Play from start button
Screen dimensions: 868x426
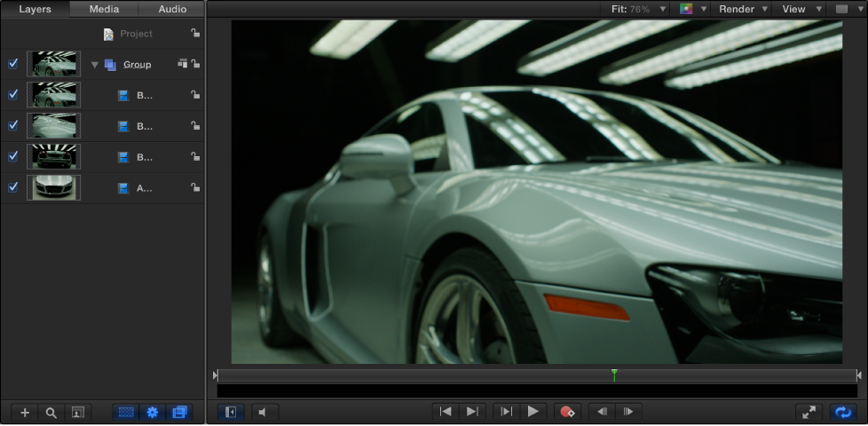coord(506,412)
